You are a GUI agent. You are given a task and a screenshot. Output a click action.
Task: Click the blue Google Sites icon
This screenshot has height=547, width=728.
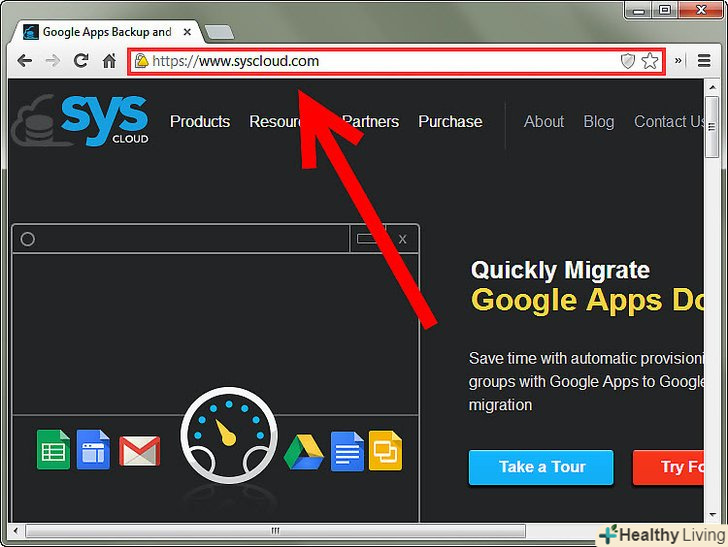click(x=93, y=449)
